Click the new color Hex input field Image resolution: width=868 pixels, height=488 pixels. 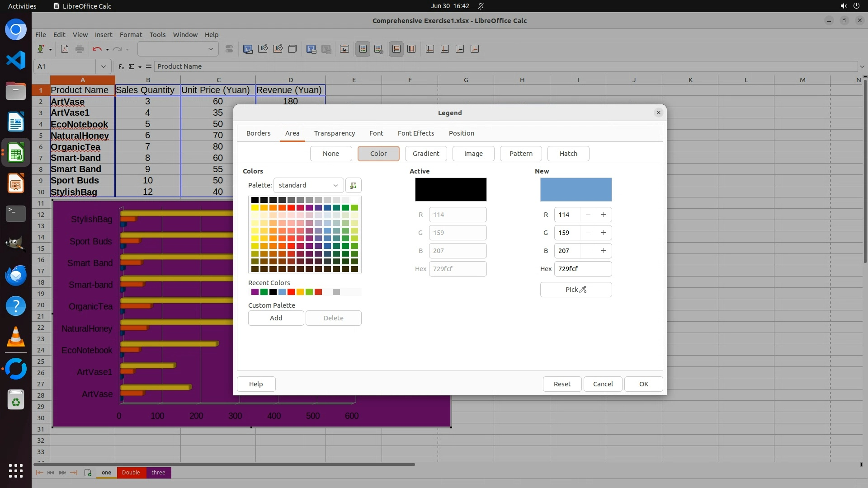click(x=582, y=269)
